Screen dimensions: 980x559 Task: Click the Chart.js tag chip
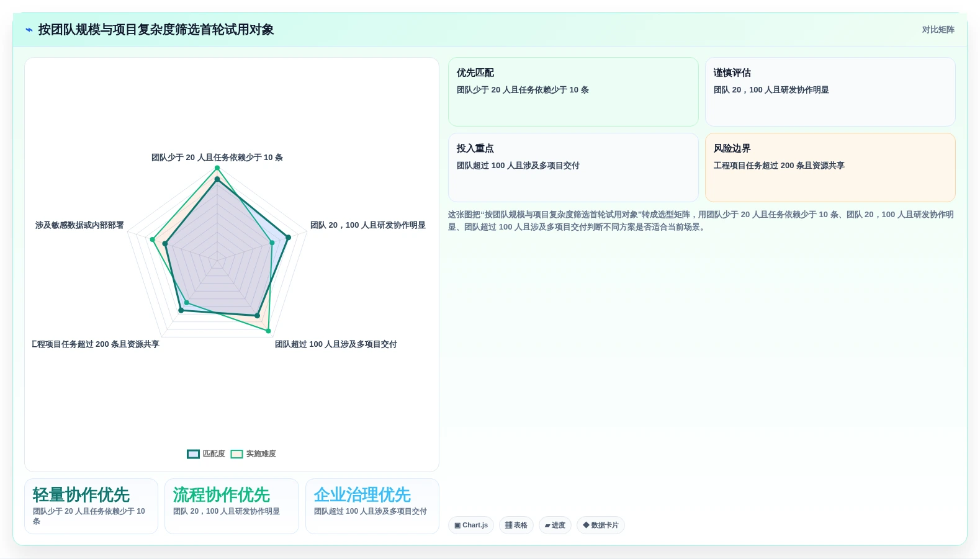471,525
